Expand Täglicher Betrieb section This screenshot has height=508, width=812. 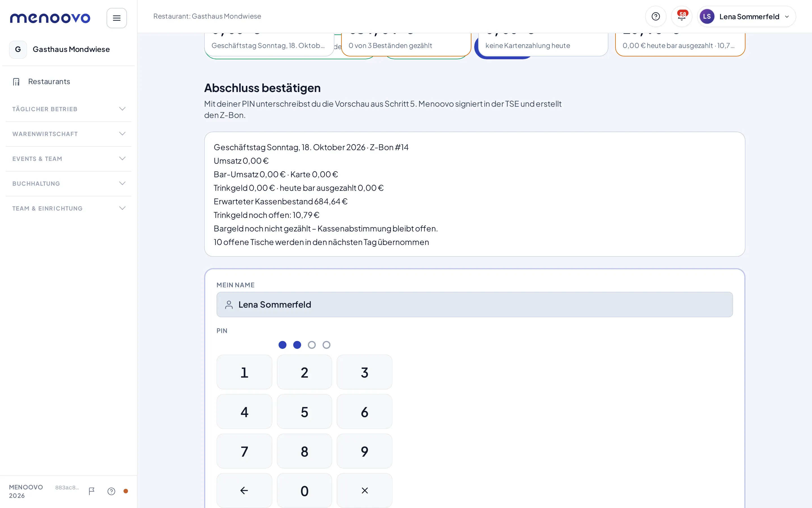point(69,109)
